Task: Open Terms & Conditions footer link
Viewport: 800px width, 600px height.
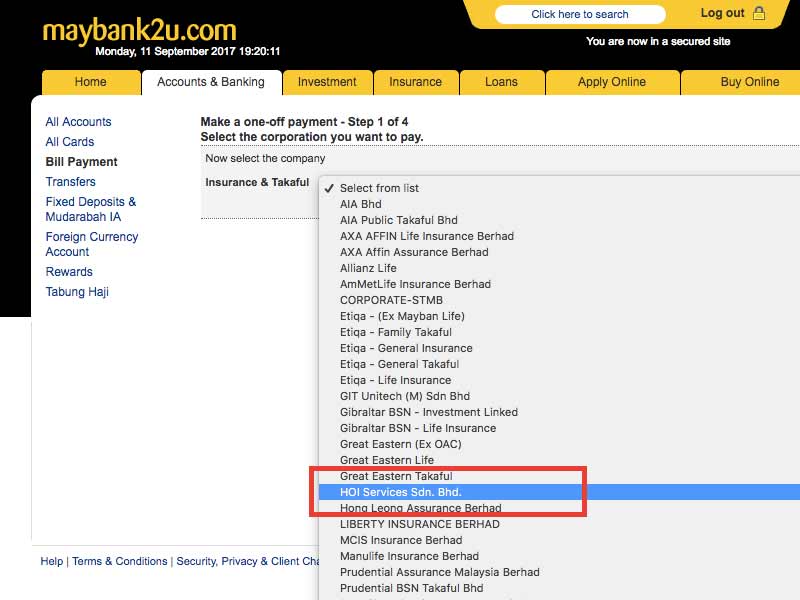Action: click(120, 561)
